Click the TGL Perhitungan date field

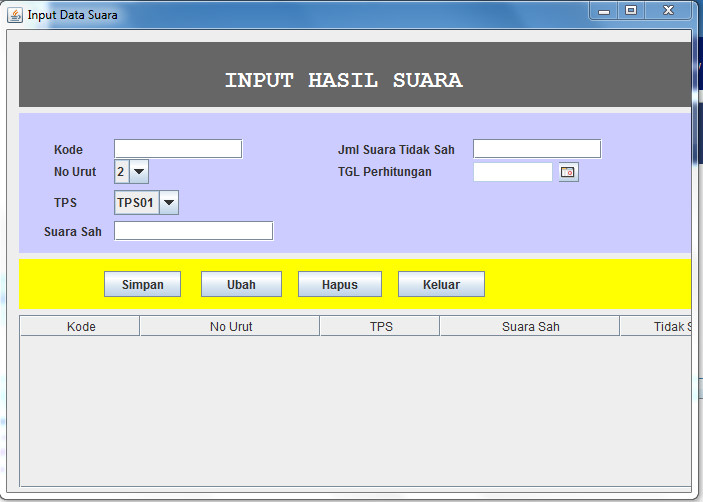513,172
